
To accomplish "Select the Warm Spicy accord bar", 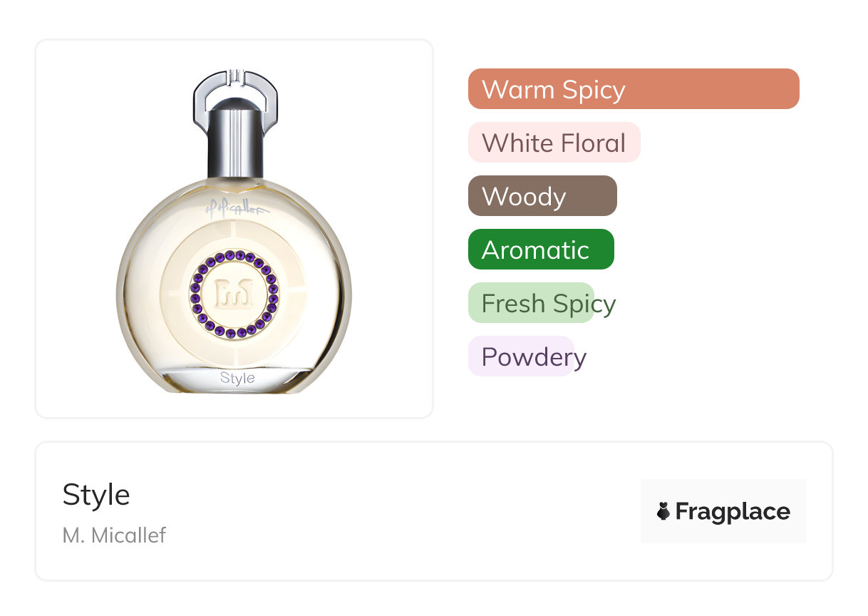I will click(633, 89).
